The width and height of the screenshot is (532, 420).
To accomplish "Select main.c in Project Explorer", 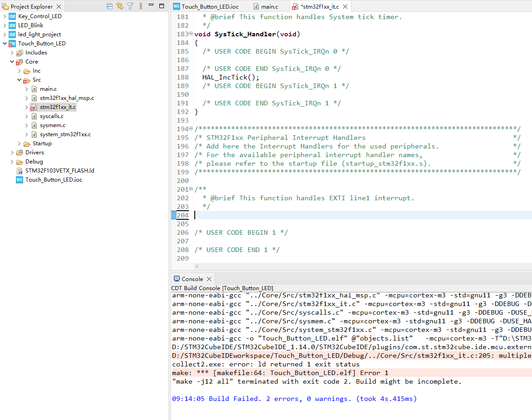I will [x=48, y=89].
